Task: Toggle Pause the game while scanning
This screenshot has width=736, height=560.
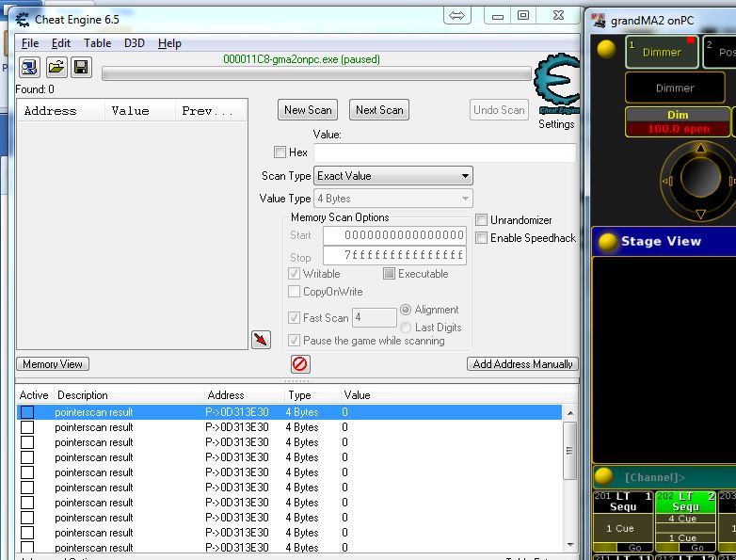Action: point(294,340)
